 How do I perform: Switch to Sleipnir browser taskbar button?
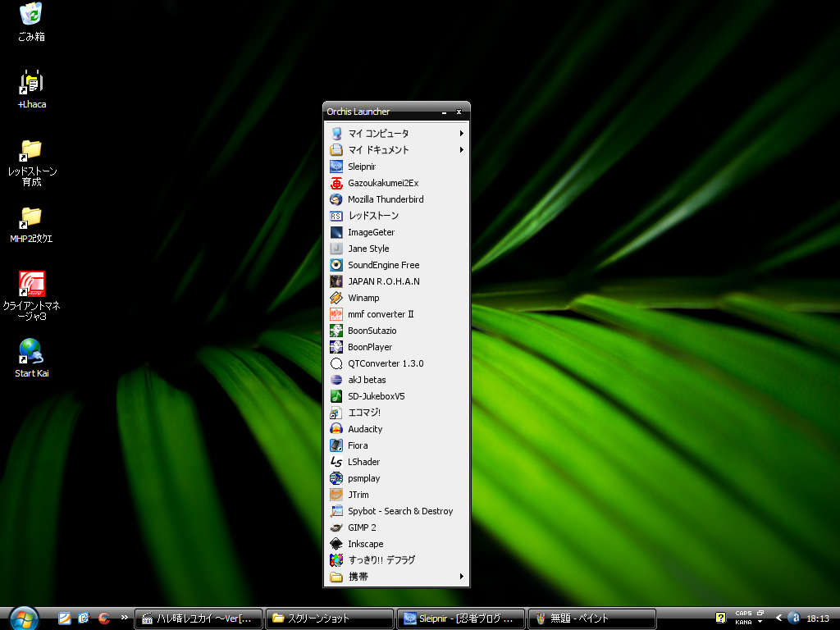click(461, 619)
